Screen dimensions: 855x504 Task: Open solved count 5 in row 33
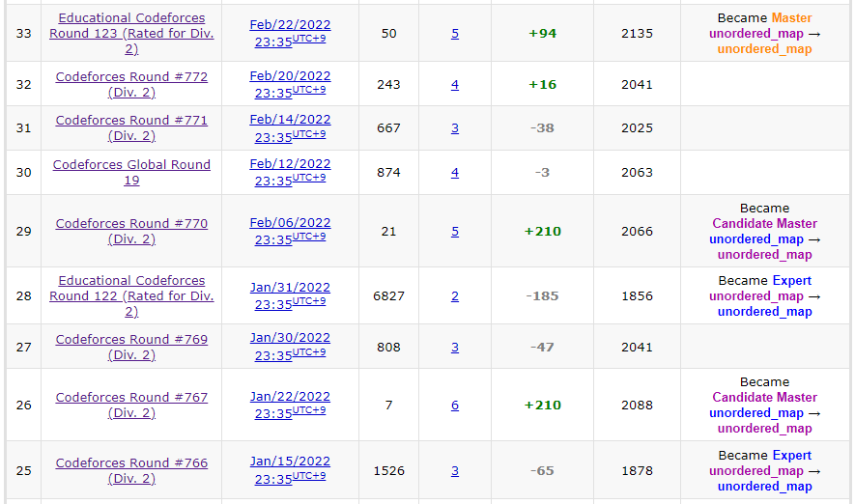pyautogui.click(x=455, y=33)
